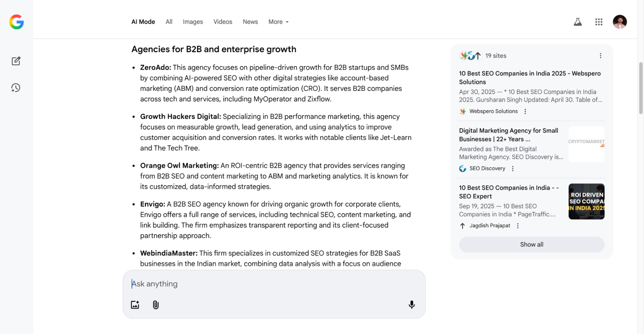Start voice input with the microphone
Screen dimensions: 644x334
coord(412,305)
